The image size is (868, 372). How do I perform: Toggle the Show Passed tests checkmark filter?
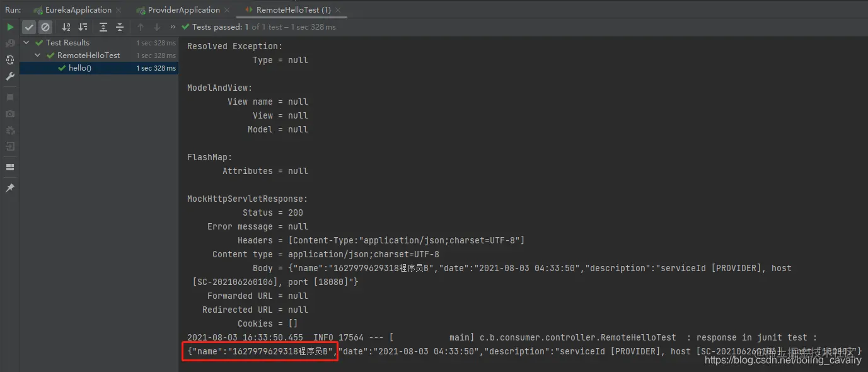(x=29, y=27)
